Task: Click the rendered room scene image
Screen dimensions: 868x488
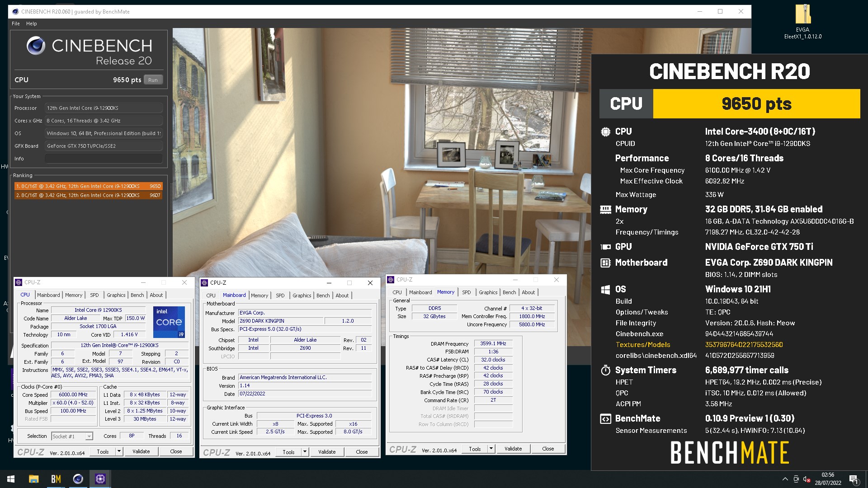Action: (x=381, y=152)
